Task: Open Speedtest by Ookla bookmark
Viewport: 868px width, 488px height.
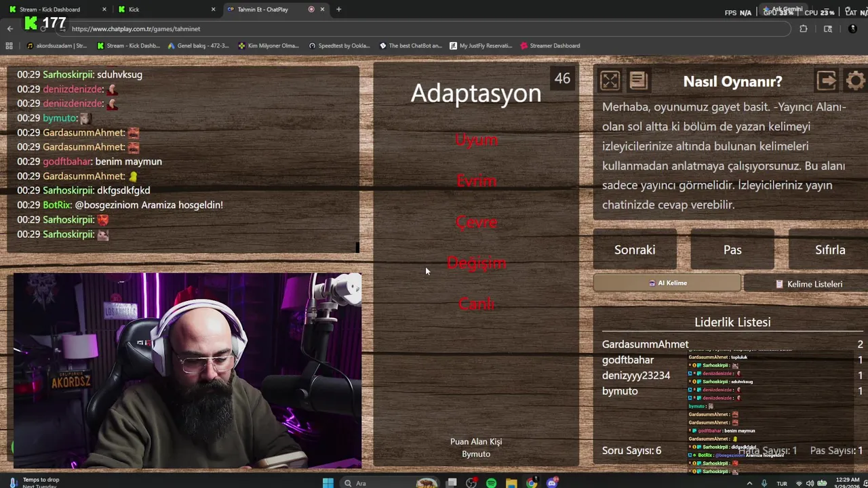Action: [339, 46]
